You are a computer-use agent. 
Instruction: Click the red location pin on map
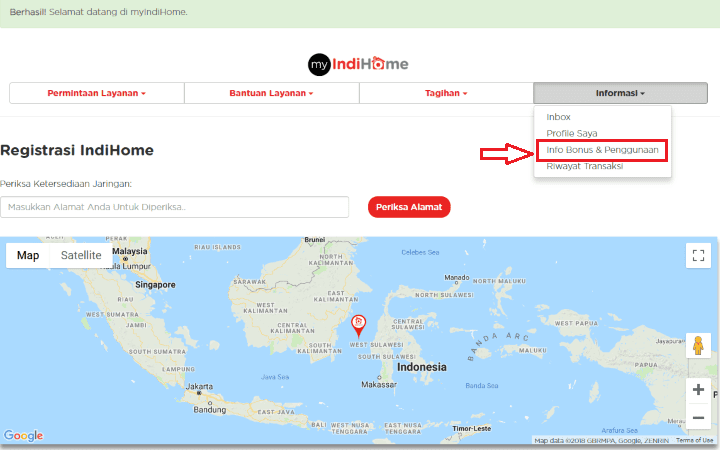(360, 323)
